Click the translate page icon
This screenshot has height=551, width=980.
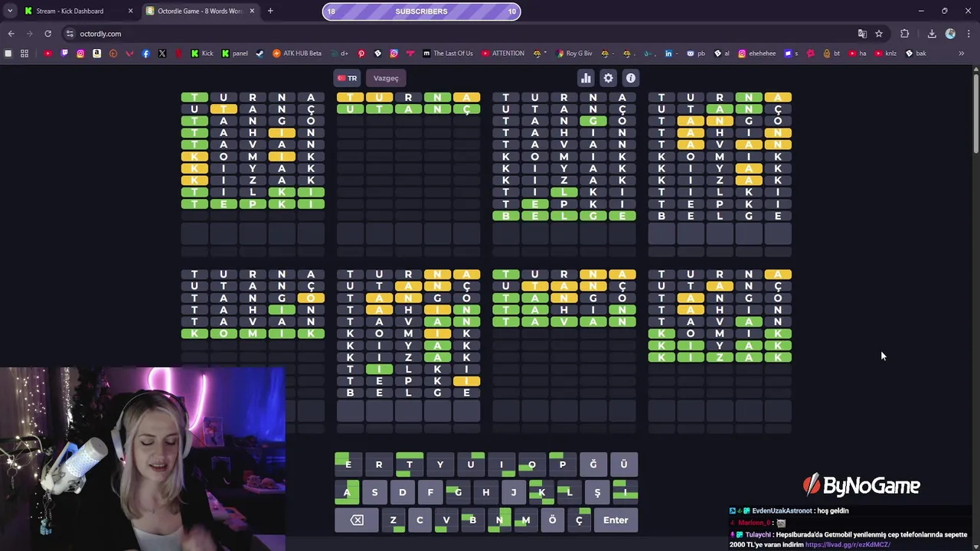[x=862, y=34]
